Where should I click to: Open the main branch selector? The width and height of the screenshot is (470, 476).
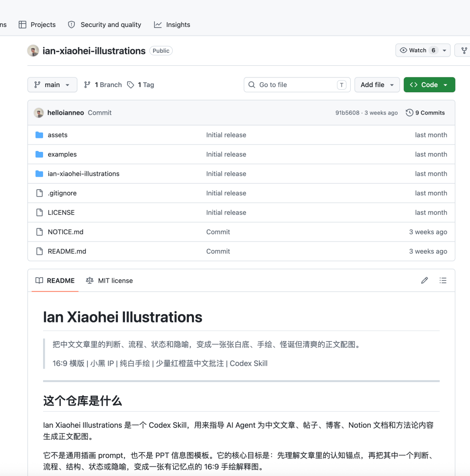[x=52, y=85]
